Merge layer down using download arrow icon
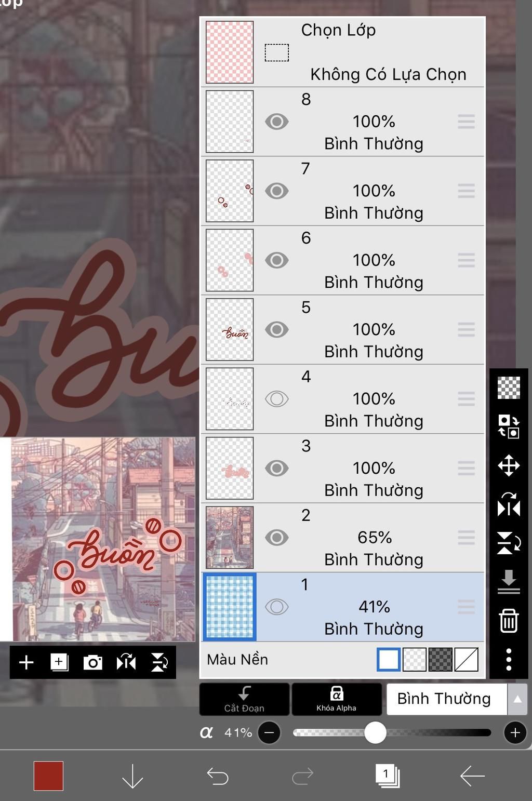 point(509,582)
